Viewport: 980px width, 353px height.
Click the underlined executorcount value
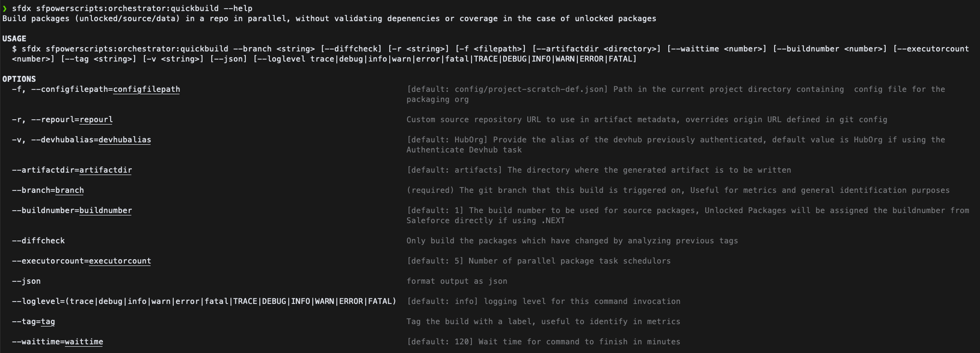[120, 261]
